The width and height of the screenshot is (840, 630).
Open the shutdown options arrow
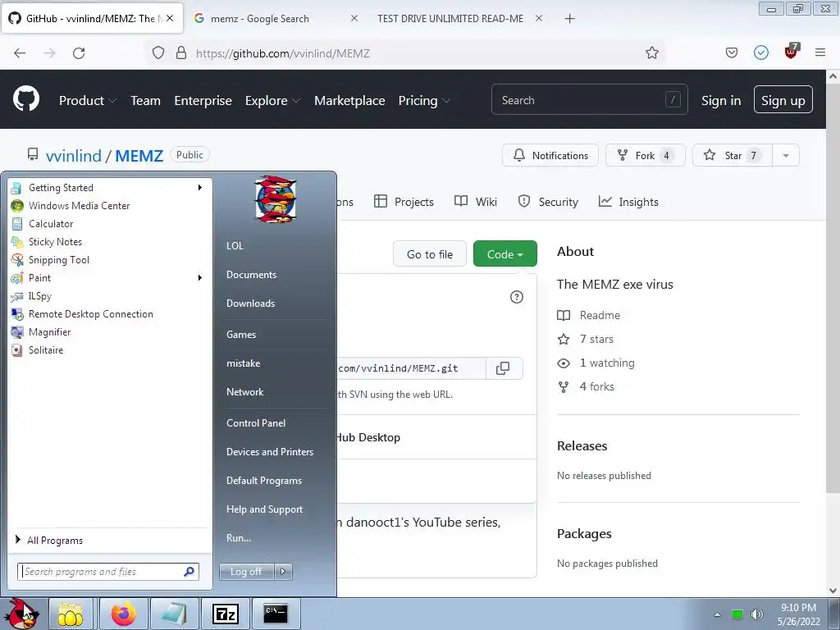pyautogui.click(x=283, y=572)
